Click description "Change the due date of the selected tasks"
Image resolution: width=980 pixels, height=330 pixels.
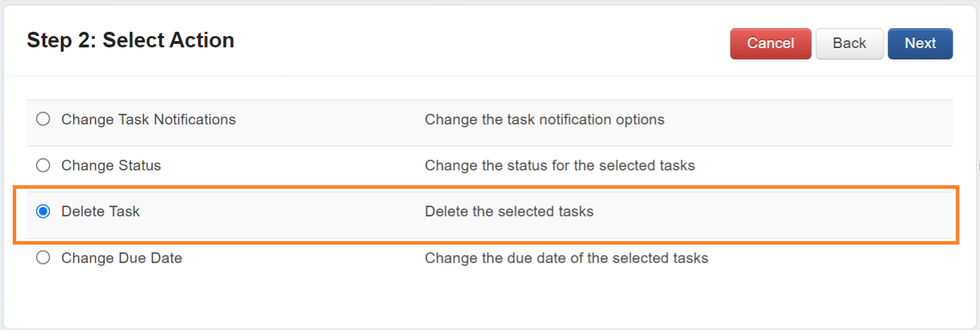[566, 258]
